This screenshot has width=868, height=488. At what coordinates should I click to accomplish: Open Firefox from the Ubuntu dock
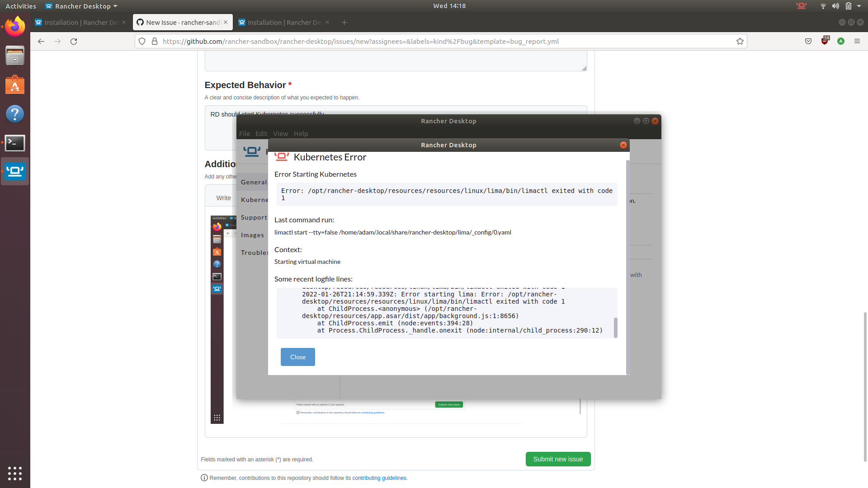pyautogui.click(x=15, y=26)
